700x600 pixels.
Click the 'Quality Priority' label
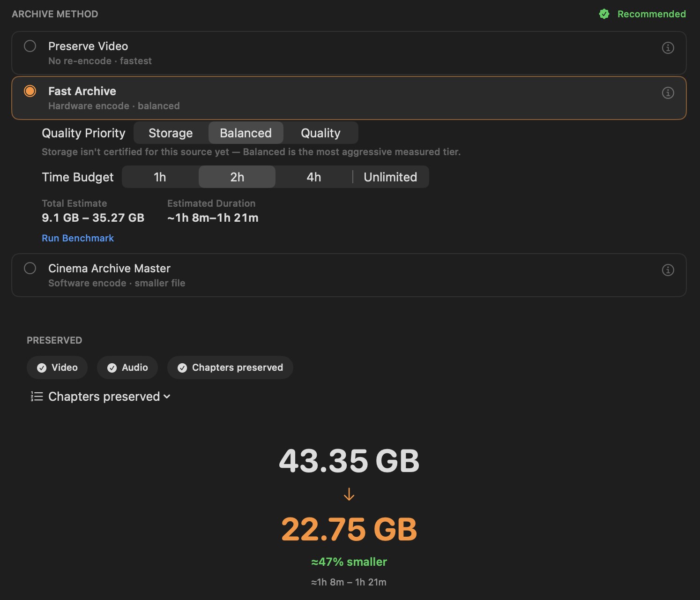tap(83, 133)
